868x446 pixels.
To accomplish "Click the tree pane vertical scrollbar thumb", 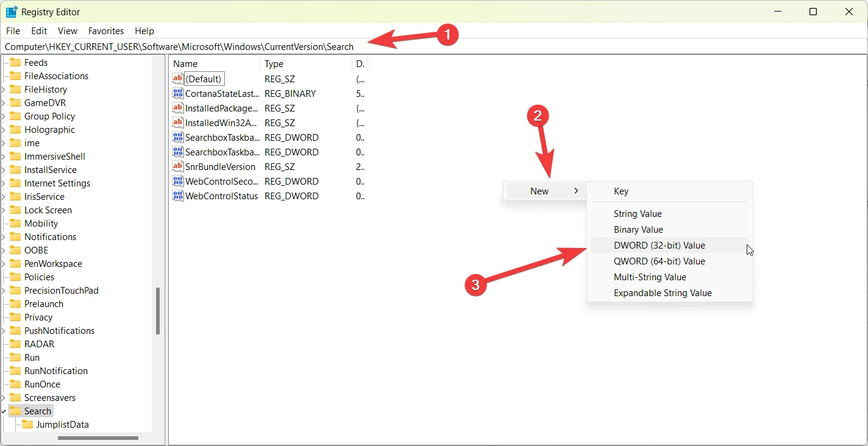I will (x=158, y=311).
